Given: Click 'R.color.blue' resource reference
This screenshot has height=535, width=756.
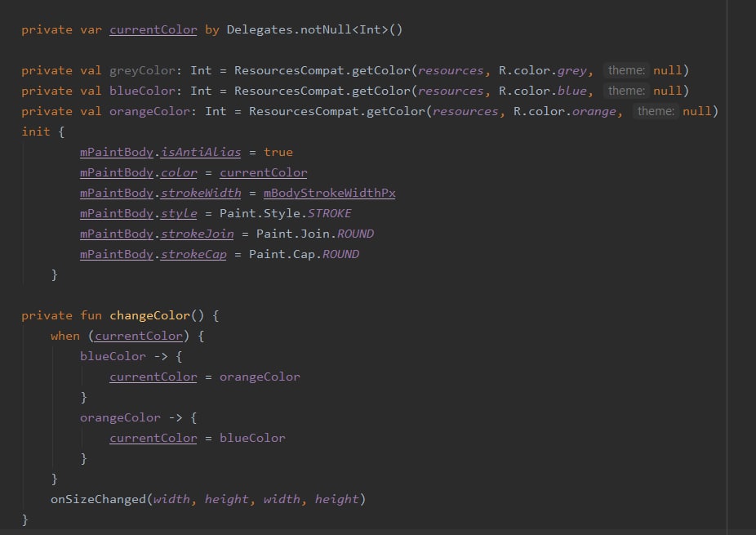Looking at the screenshot, I should [x=542, y=91].
